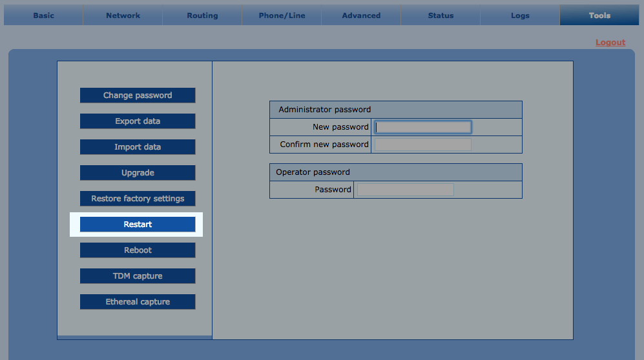Screen dimensions: 644x360
Task: Click the Logout link
Action: tap(610, 42)
